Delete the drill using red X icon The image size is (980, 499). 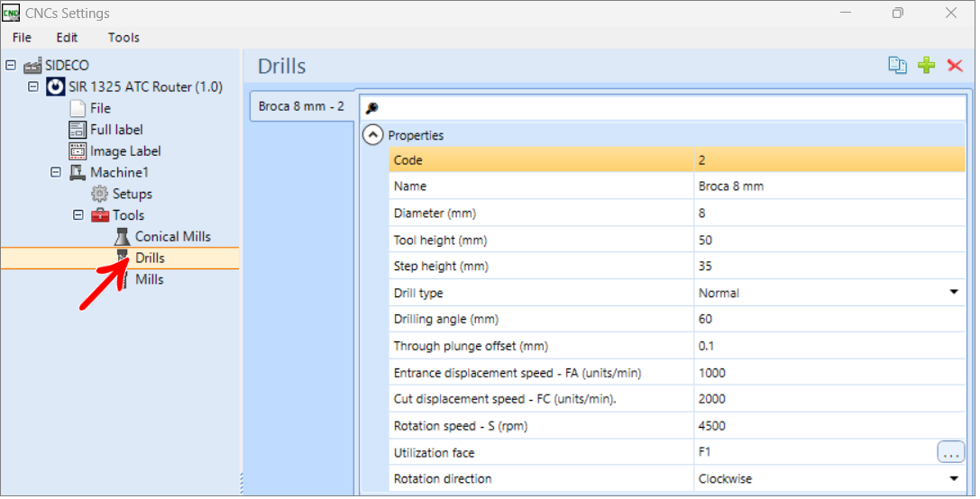pos(955,65)
